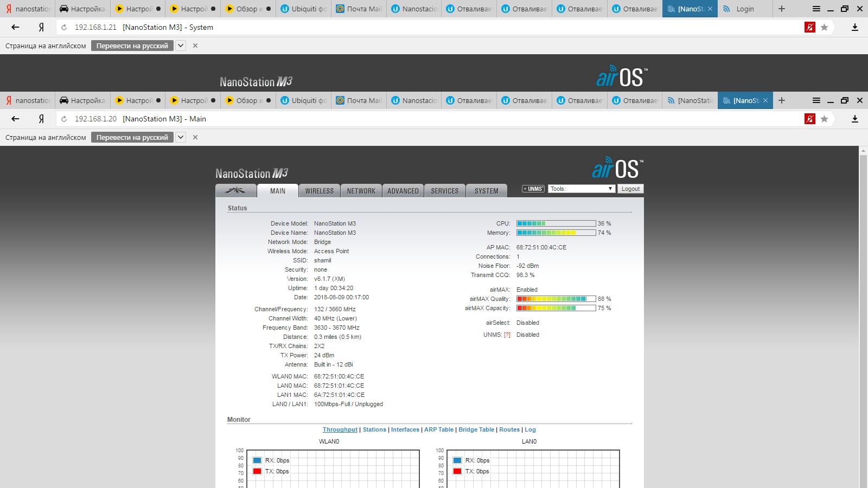Open a new tab in the rear window
The image size is (868, 488).
coord(782,9)
